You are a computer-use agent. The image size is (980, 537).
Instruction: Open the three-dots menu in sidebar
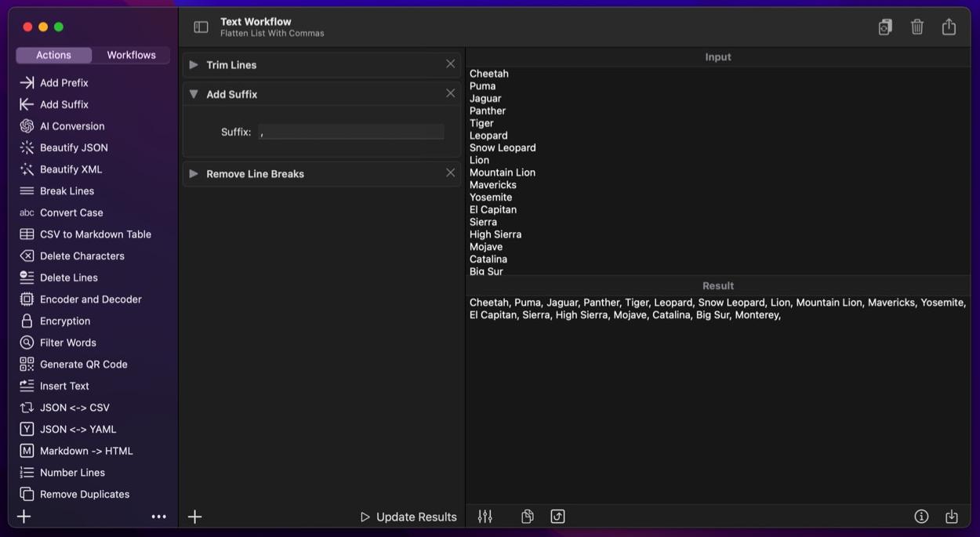pyautogui.click(x=158, y=517)
